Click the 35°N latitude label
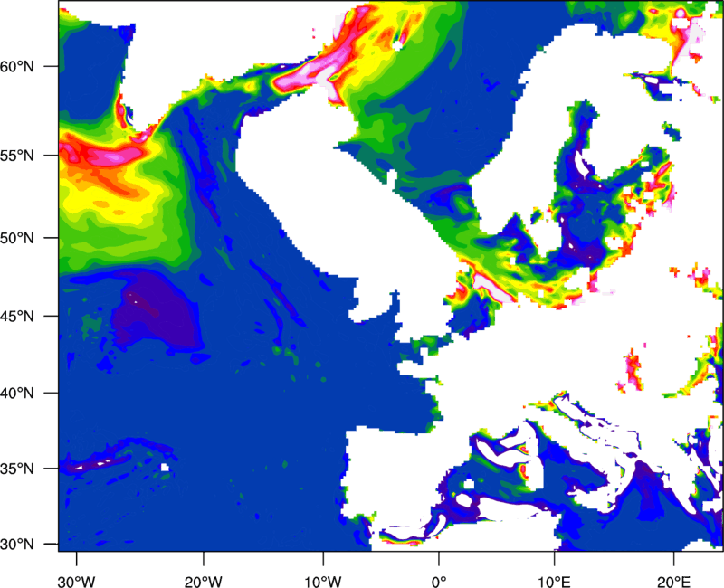The width and height of the screenshot is (724, 588). 17,469
